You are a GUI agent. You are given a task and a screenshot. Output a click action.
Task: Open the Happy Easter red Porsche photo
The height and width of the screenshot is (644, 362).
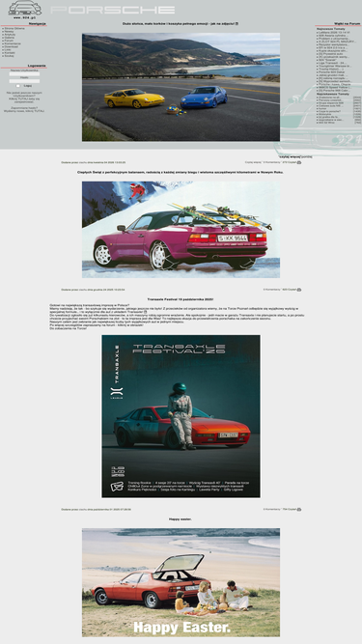[181, 582]
